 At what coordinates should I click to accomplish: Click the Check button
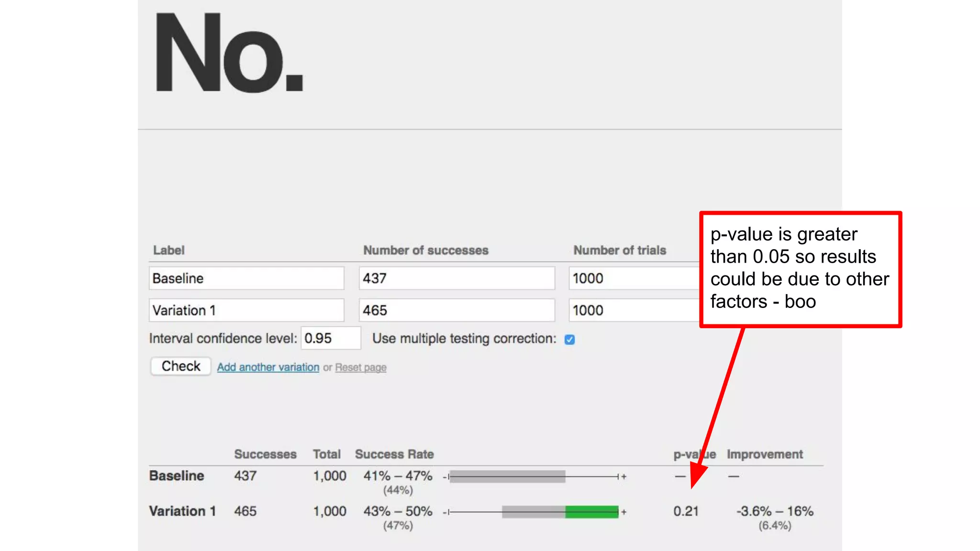coord(181,366)
